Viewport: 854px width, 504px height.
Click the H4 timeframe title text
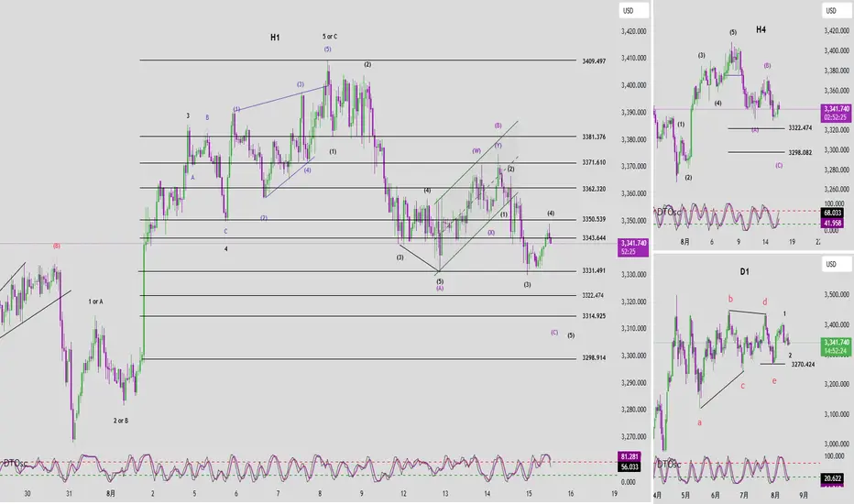[x=761, y=29]
